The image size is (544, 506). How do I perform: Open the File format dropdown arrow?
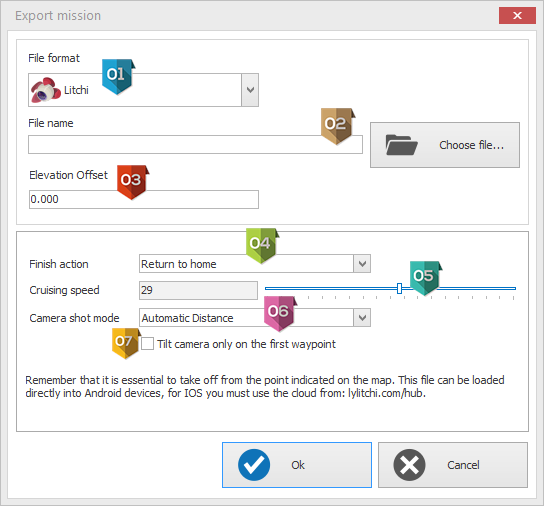click(250, 90)
